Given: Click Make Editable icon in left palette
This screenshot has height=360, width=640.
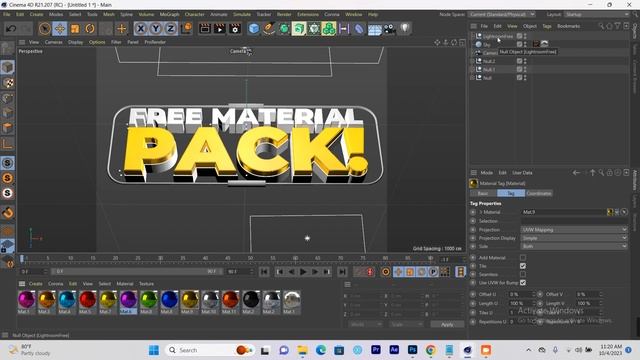Looking at the screenshot, I should coord(7,49).
